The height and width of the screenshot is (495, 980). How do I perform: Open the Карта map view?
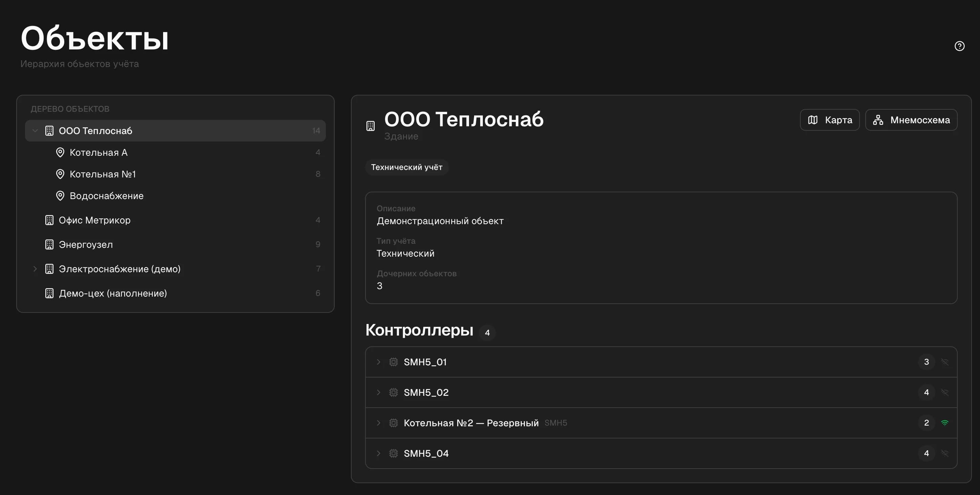pyautogui.click(x=830, y=120)
